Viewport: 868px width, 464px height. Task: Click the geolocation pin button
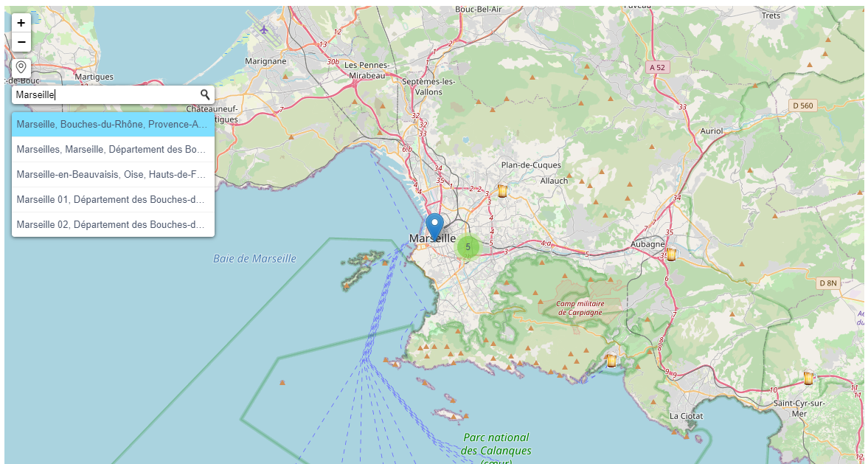[21, 68]
